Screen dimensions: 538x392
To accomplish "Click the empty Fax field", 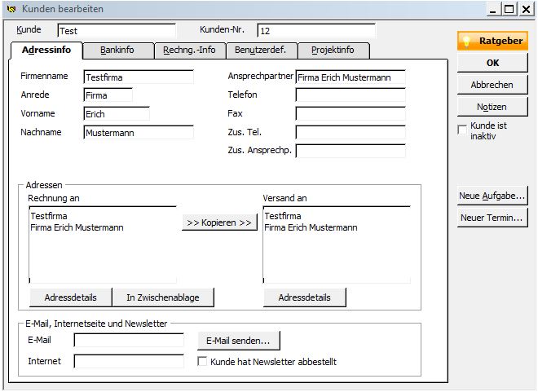I will 351,114.
